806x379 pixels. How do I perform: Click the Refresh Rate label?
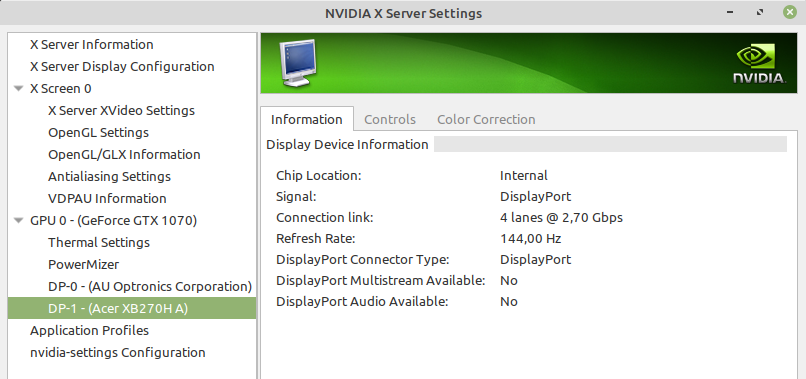316,239
